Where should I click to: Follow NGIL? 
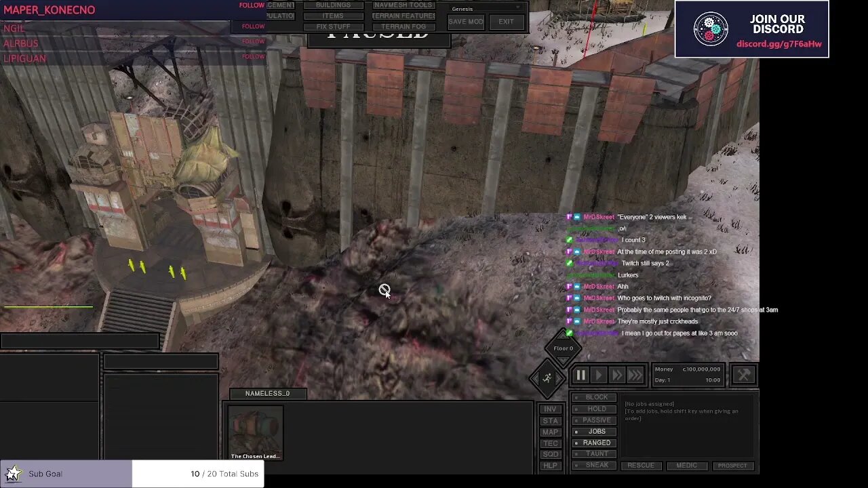(x=254, y=26)
